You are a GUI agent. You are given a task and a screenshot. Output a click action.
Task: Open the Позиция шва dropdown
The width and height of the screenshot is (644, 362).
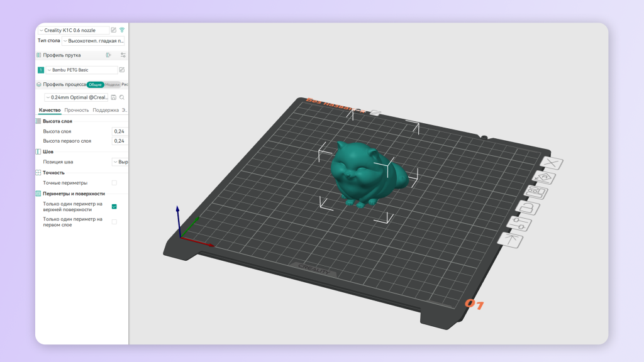pos(120,162)
